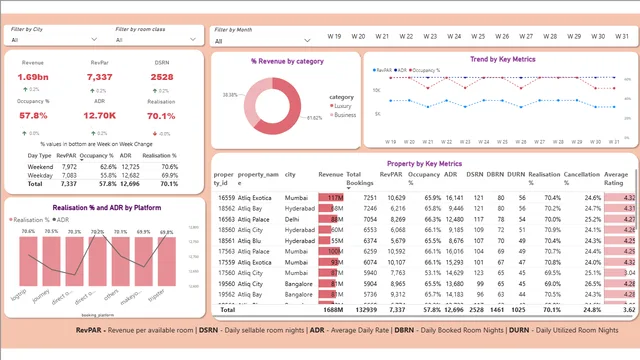Viewport: 640px width, 360px height.
Task: Click the green up arrow under RevPar
Action: pyautogui.click(x=92, y=91)
